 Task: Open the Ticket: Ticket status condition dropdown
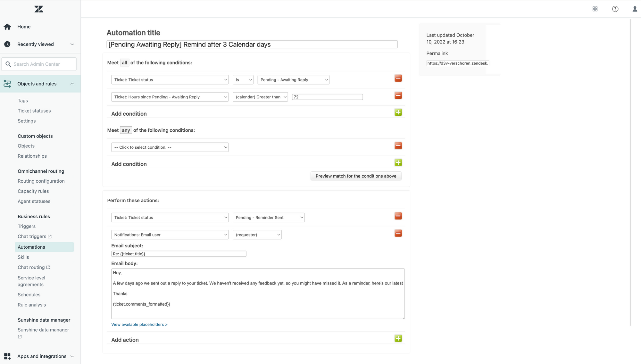170,80
